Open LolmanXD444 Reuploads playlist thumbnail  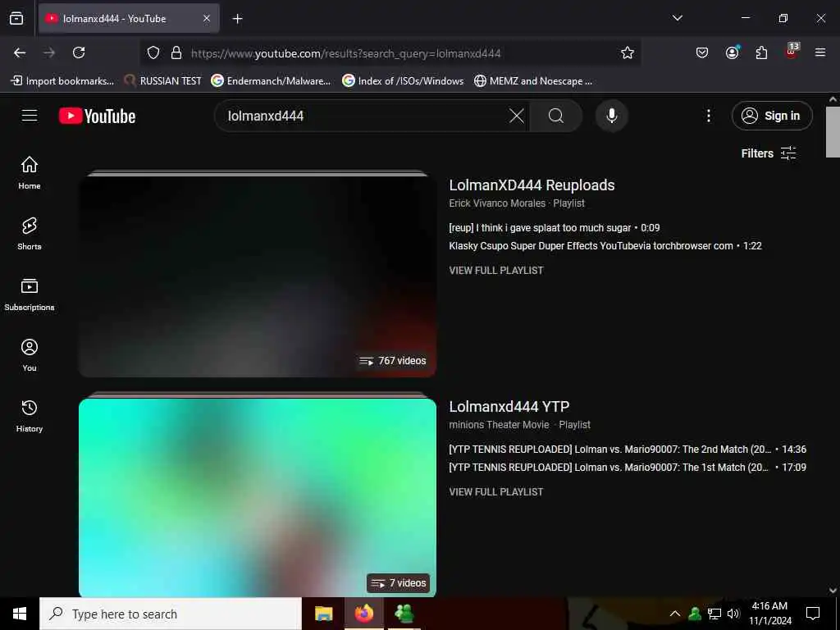pyautogui.click(x=258, y=274)
